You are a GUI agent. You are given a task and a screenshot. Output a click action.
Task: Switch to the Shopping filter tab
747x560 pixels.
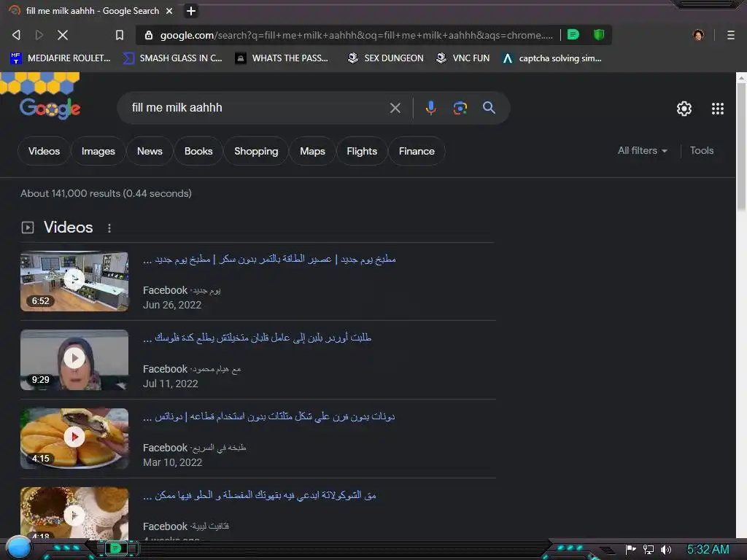coord(256,151)
